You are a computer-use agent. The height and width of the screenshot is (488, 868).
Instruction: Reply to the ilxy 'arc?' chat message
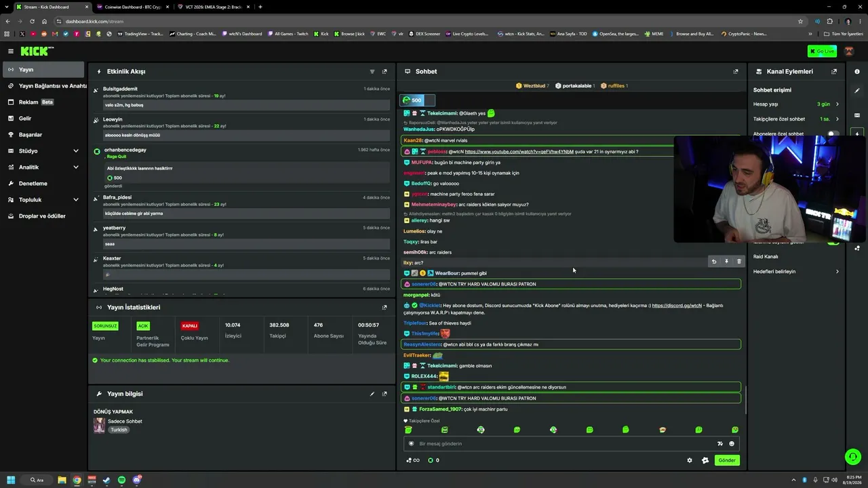tap(713, 262)
